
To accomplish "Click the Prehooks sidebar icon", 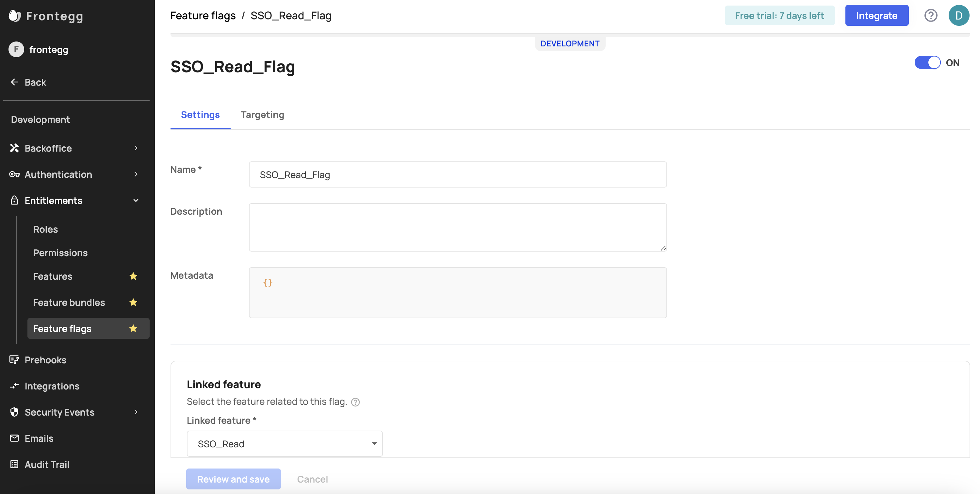I will [14, 360].
